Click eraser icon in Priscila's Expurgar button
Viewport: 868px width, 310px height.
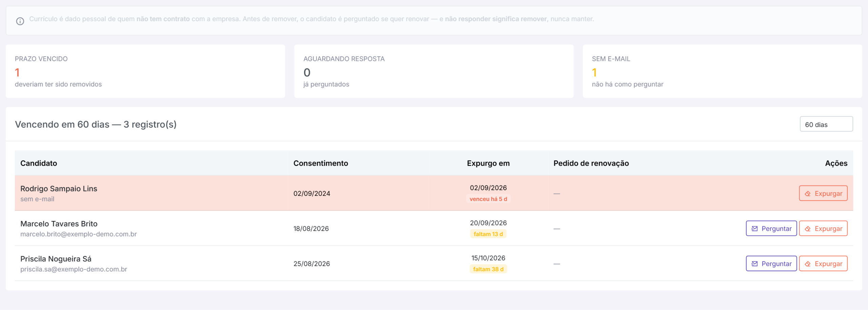(808, 264)
